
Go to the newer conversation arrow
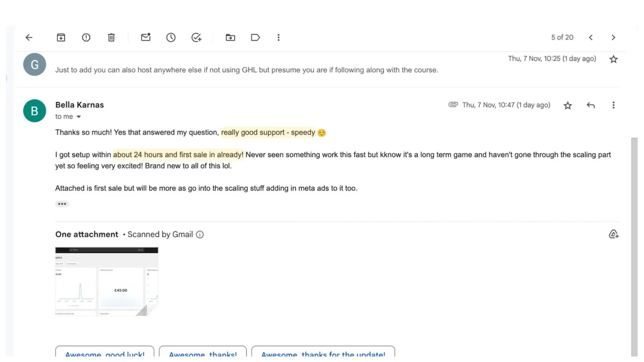tap(590, 38)
